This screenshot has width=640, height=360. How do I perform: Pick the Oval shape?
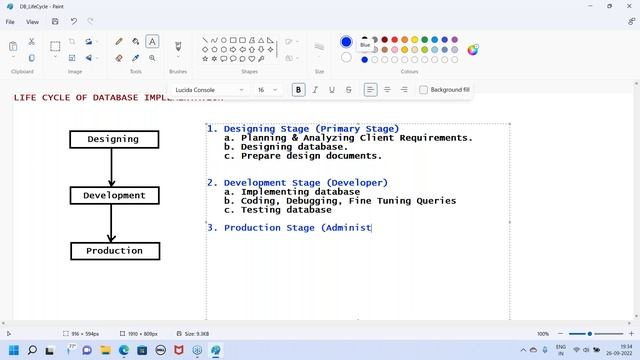(224, 40)
